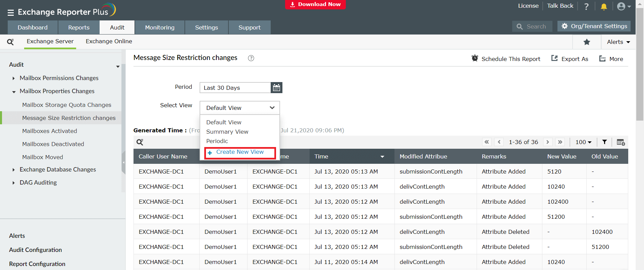Click the report help icon beside title
This screenshot has width=644, height=270.
point(251,58)
